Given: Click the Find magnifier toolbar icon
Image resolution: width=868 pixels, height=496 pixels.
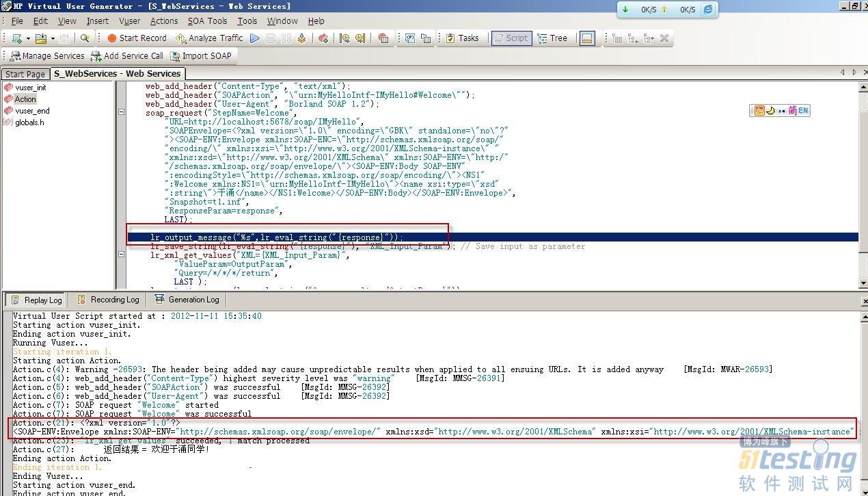Looking at the screenshot, I should (85, 38).
